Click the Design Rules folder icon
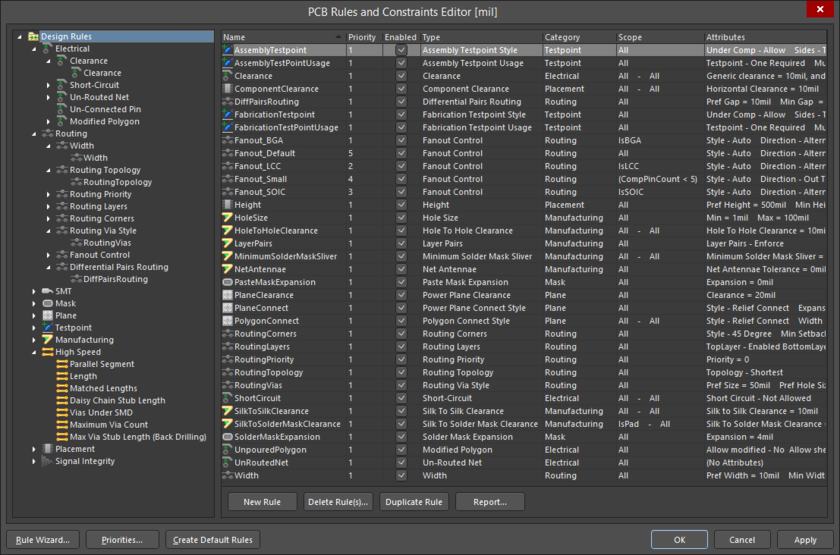The height and width of the screenshot is (555, 840). pos(33,36)
